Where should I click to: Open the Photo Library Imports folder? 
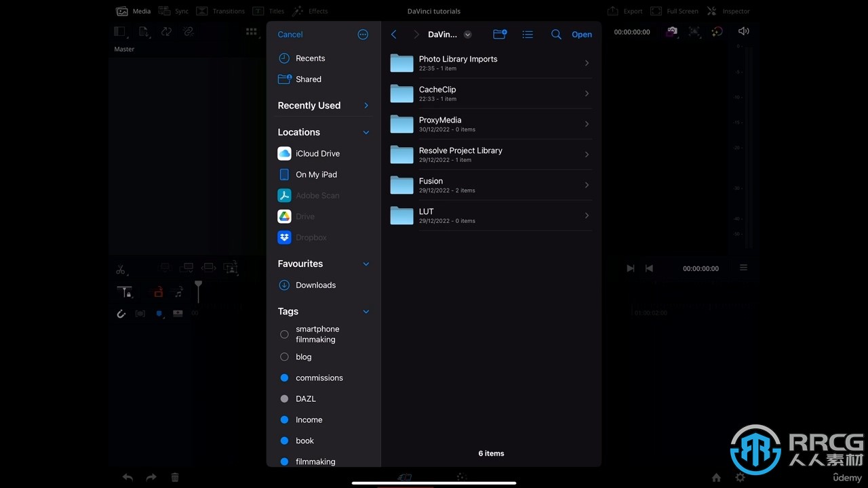coord(491,63)
